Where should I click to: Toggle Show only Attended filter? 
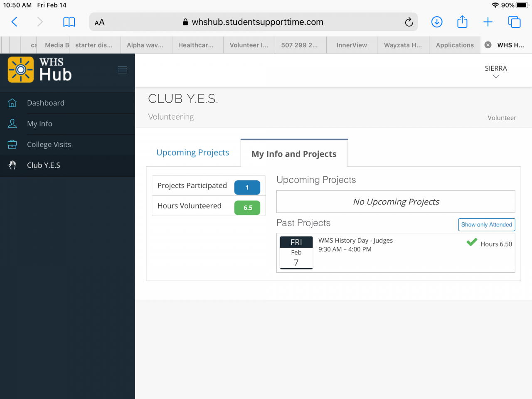486,224
